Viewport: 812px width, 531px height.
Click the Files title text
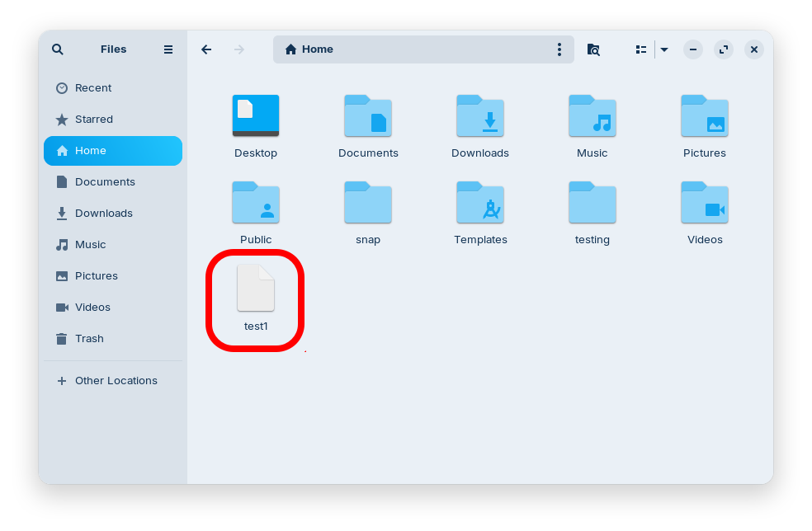(x=113, y=49)
